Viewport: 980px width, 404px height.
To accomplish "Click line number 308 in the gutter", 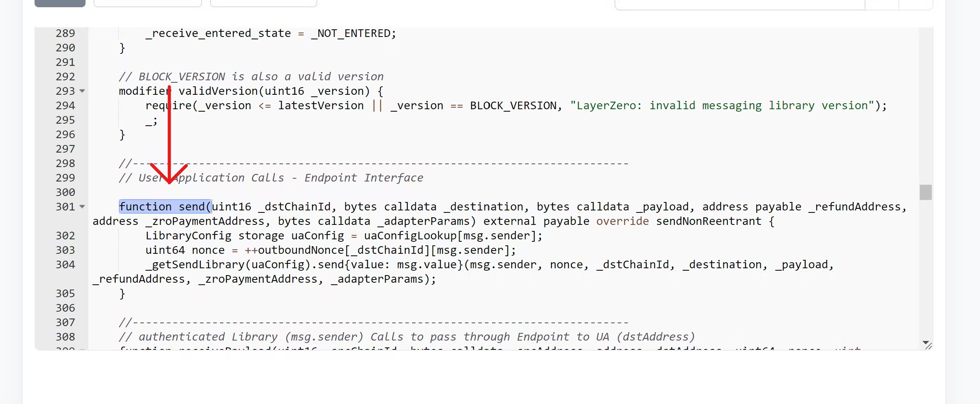I will point(65,337).
